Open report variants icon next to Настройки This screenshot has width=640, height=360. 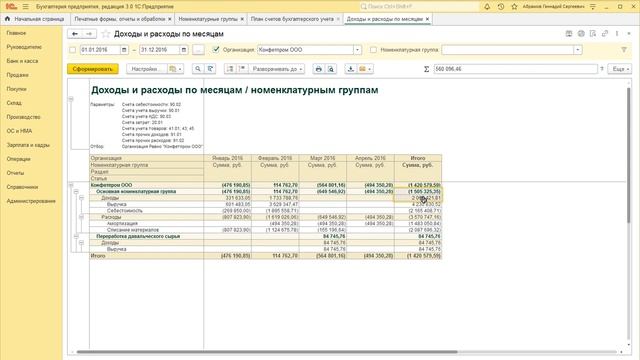coord(176,69)
